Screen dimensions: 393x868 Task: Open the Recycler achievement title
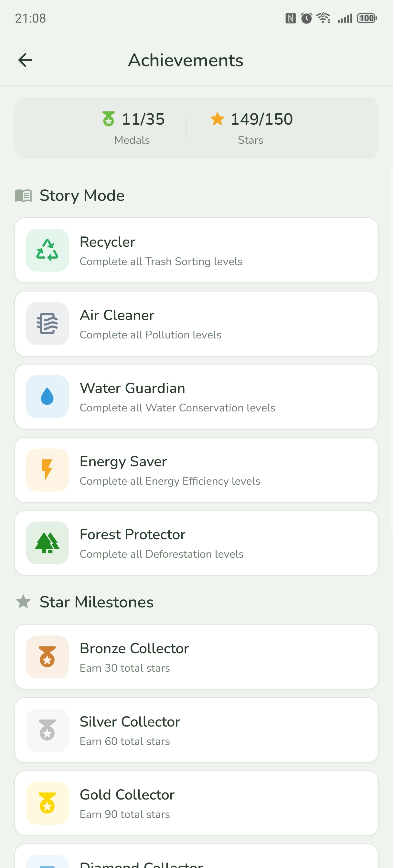[x=107, y=242]
